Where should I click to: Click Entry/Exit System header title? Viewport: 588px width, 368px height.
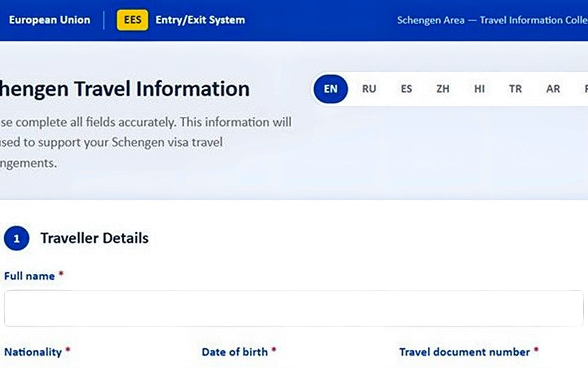(x=200, y=20)
